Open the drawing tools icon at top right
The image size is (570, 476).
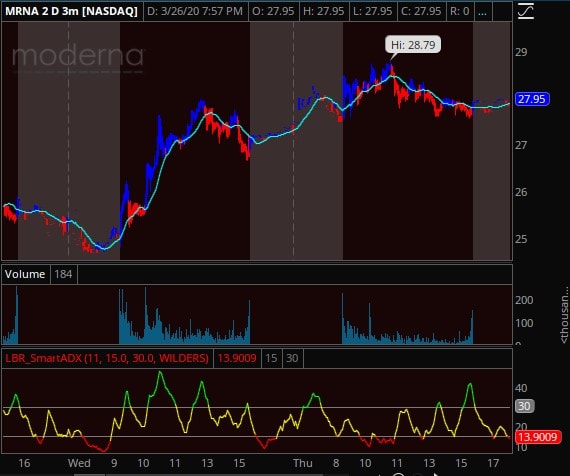526,11
